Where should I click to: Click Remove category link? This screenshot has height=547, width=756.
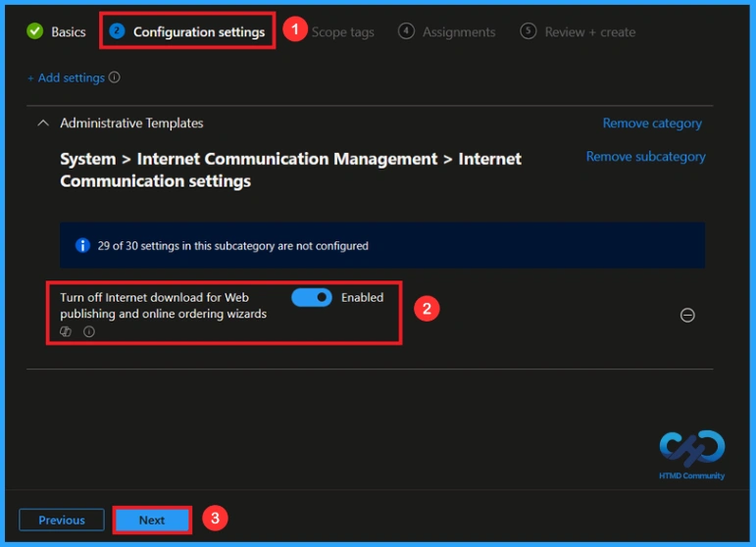(652, 124)
